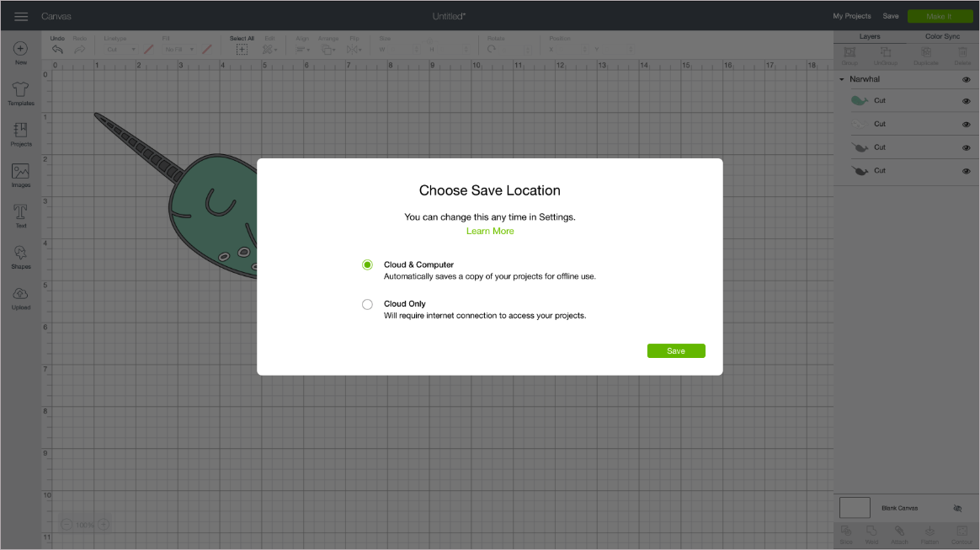Select the Cloud Only radio button
980x550 pixels.
(x=367, y=304)
